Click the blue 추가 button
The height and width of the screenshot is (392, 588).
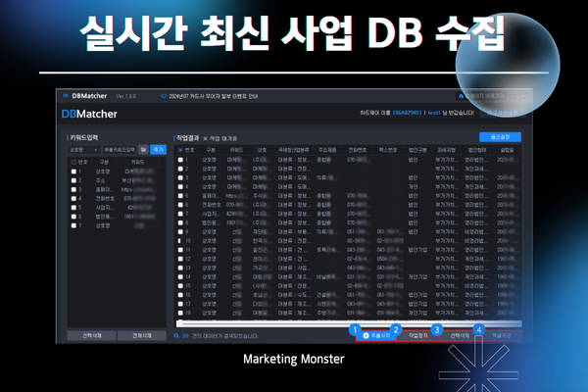point(158,150)
